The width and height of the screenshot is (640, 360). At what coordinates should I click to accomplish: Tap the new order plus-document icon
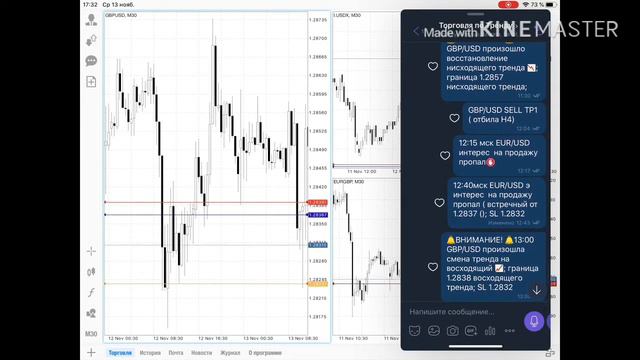[x=91, y=82]
